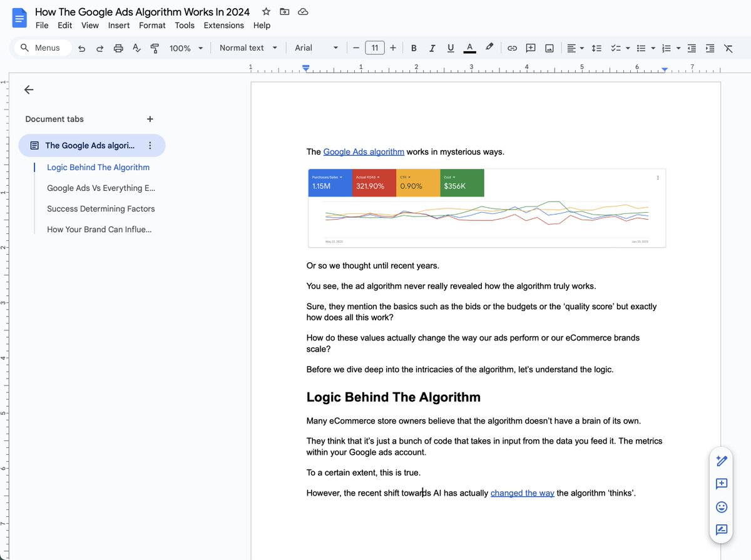This screenshot has width=751, height=560.
Task: Open the Arial font dropdown
Action: [x=317, y=48]
